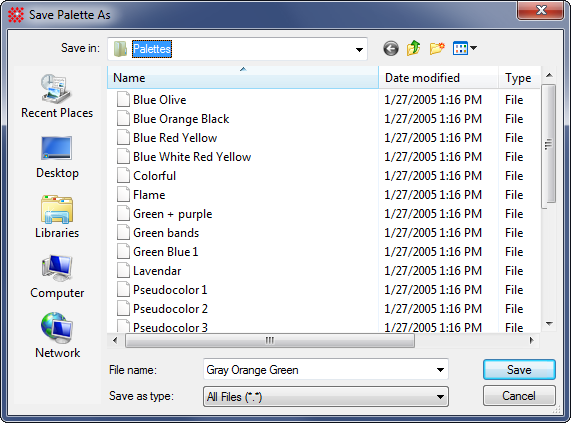Open Libraries in the places bar

[x=57, y=217]
